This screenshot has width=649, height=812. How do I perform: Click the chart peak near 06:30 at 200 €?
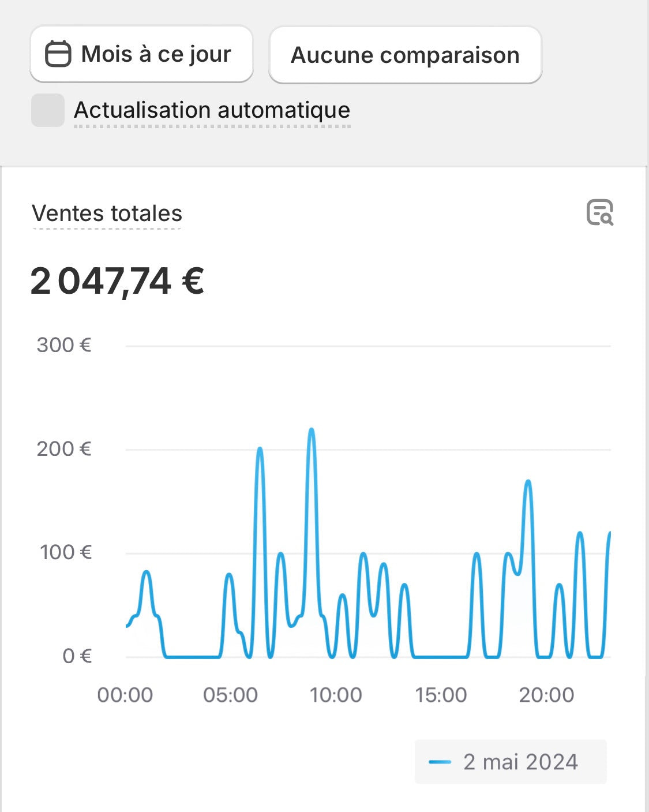pos(260,448)
